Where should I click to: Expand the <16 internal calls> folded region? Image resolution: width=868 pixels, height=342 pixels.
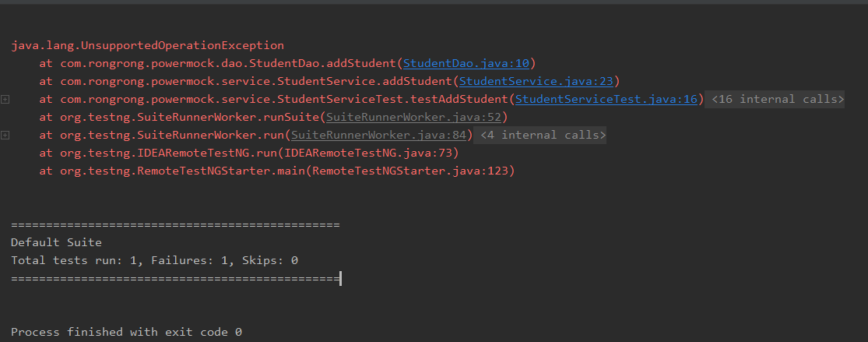(x=777, y=99)
